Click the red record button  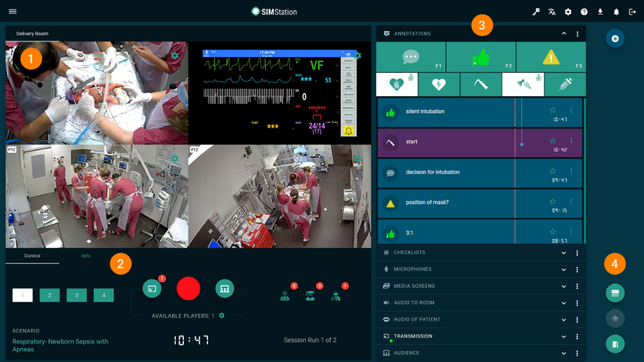point(188,289)
